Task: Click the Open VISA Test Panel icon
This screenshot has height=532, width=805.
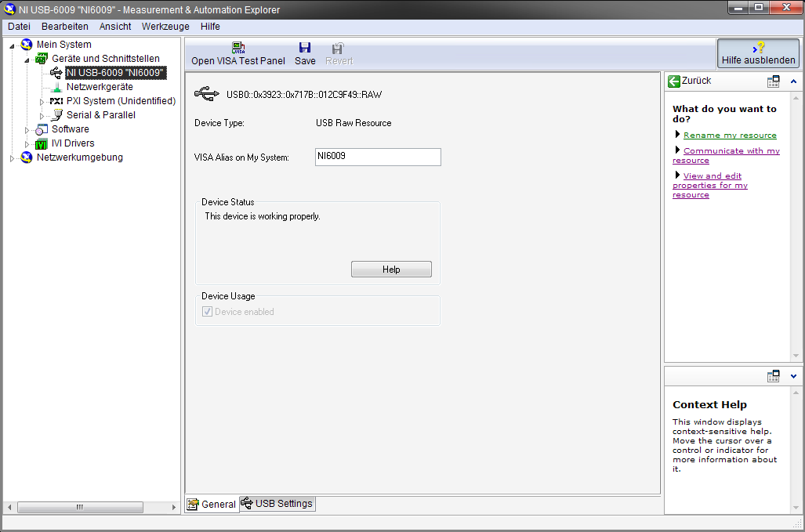Action: click(x=238, y=49)
